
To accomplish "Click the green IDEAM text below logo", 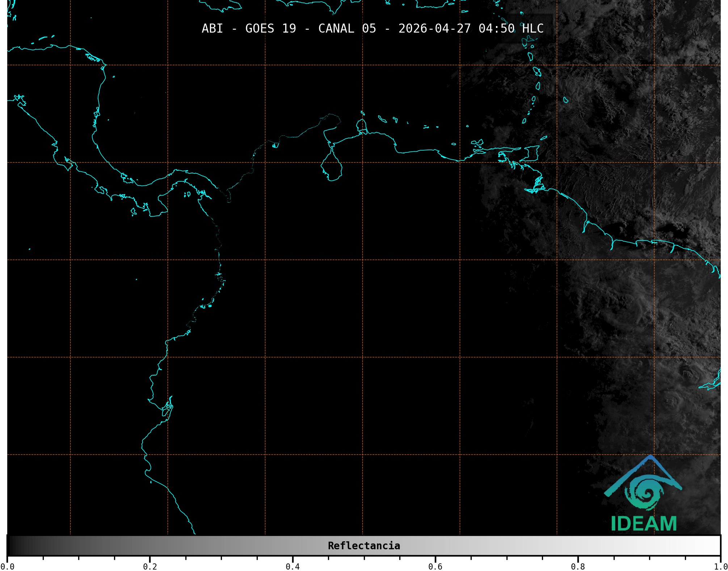I will 644,524.
